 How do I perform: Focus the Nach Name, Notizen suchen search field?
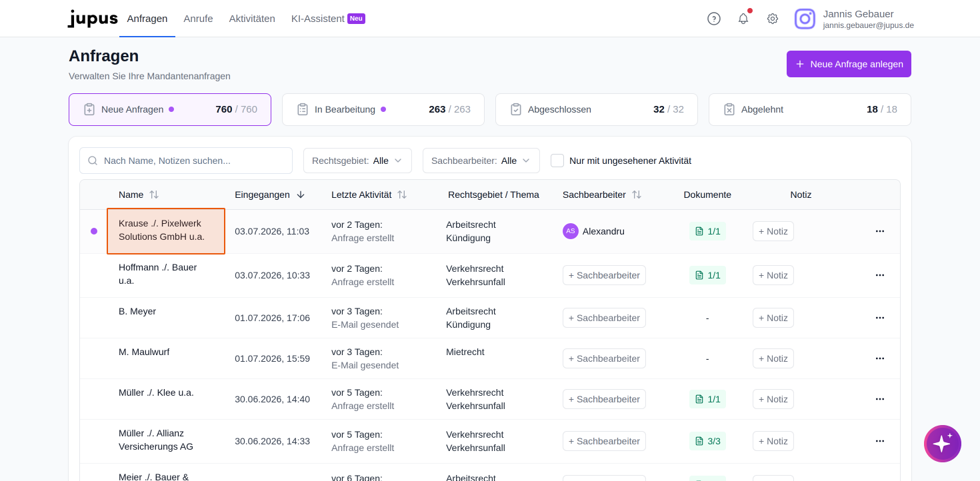click(186, 161)
